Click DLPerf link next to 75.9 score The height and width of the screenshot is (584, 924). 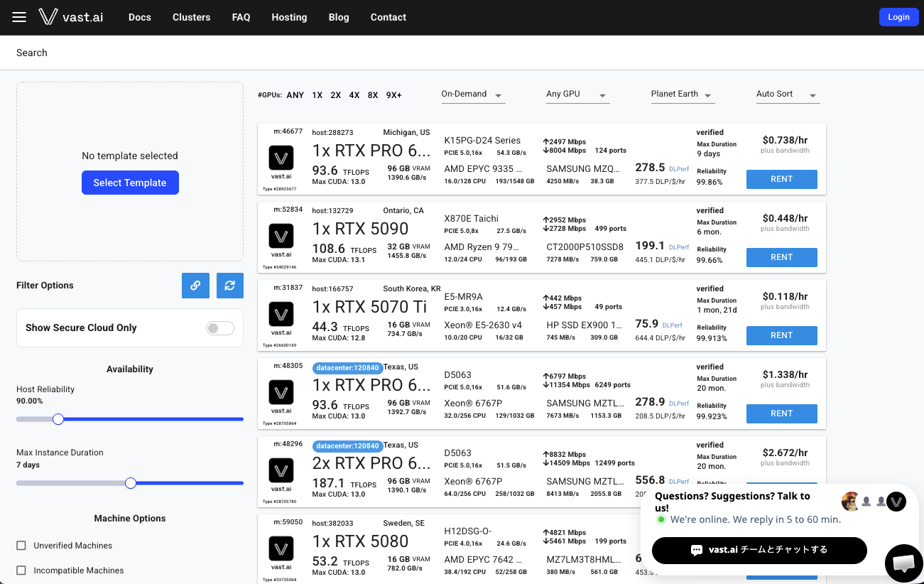[x=672, y=325]
